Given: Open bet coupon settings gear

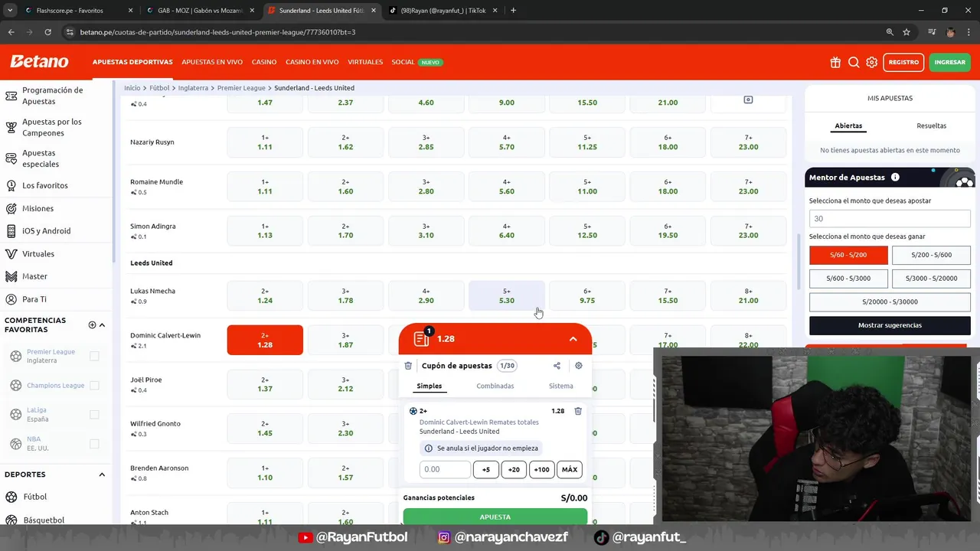Looking at the screenshot, I should point(579,366).
